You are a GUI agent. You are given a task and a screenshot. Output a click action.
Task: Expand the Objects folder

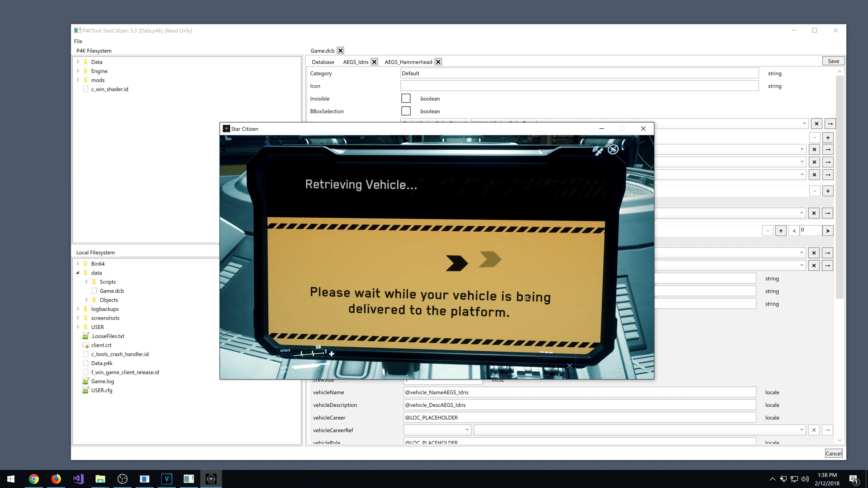click(87, 300)
